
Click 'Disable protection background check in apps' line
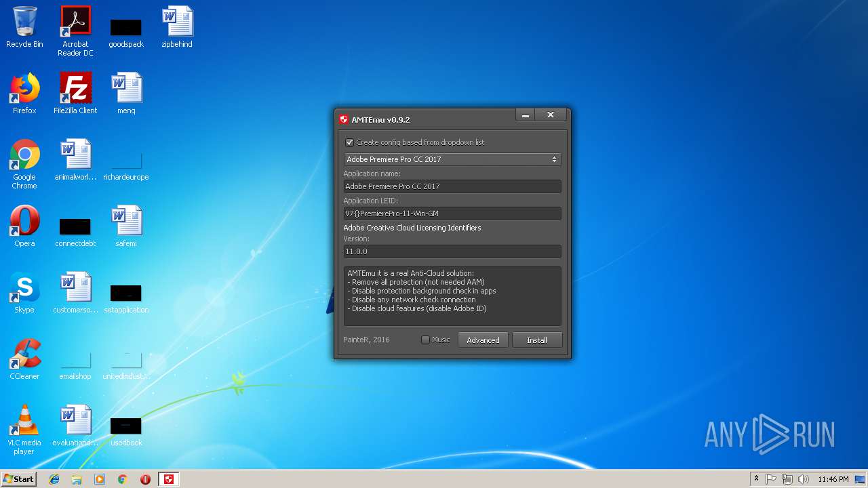(x=422, y=291)
